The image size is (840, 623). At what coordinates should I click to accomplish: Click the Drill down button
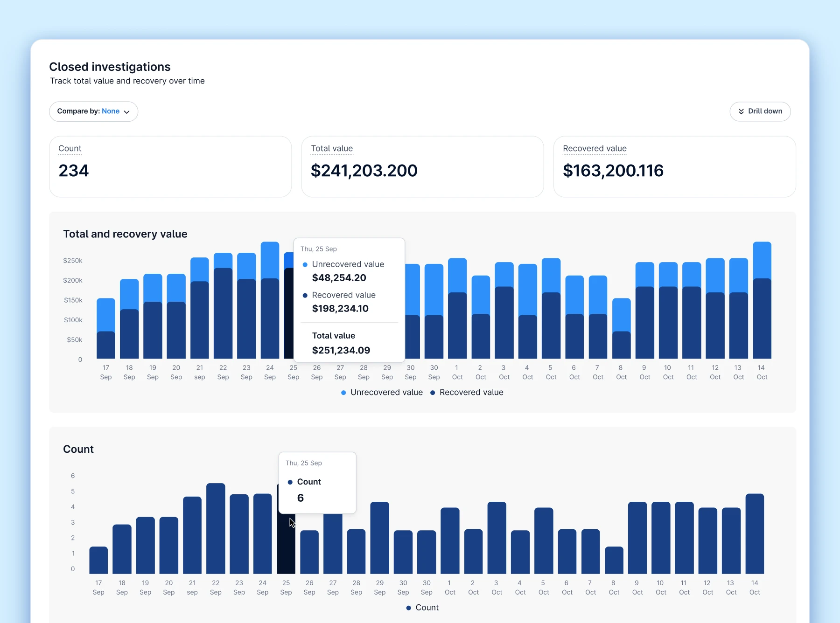pos(760,111)
